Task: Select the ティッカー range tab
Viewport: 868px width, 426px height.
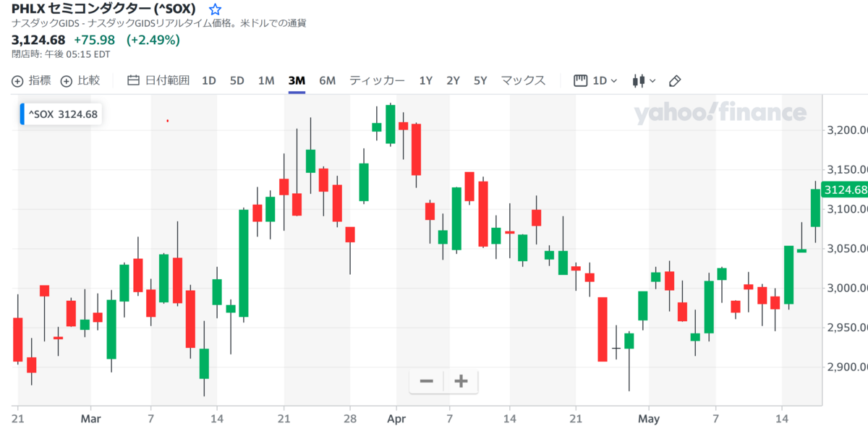Action: (x=377, y=80)
